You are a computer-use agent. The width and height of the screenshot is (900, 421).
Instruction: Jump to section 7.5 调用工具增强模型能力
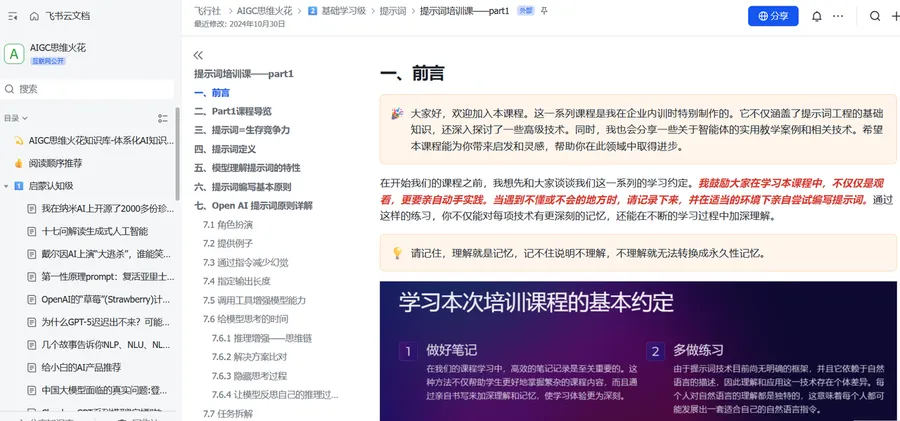254,300
